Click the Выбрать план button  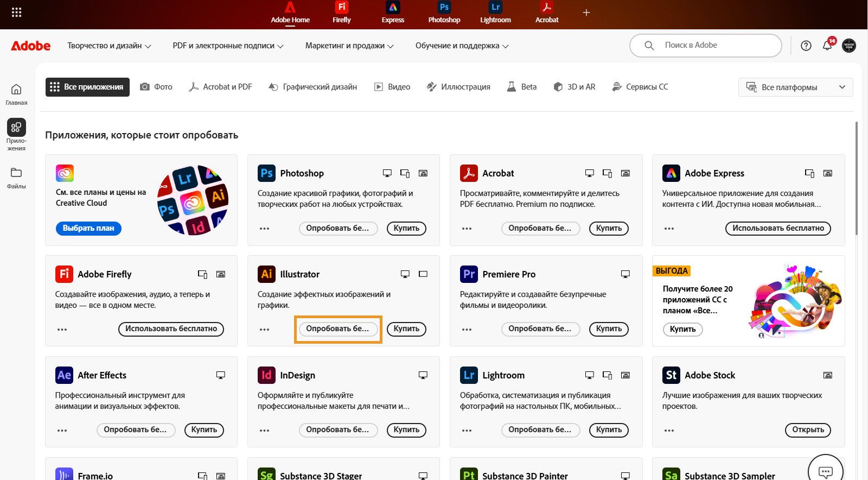[88, 229]
